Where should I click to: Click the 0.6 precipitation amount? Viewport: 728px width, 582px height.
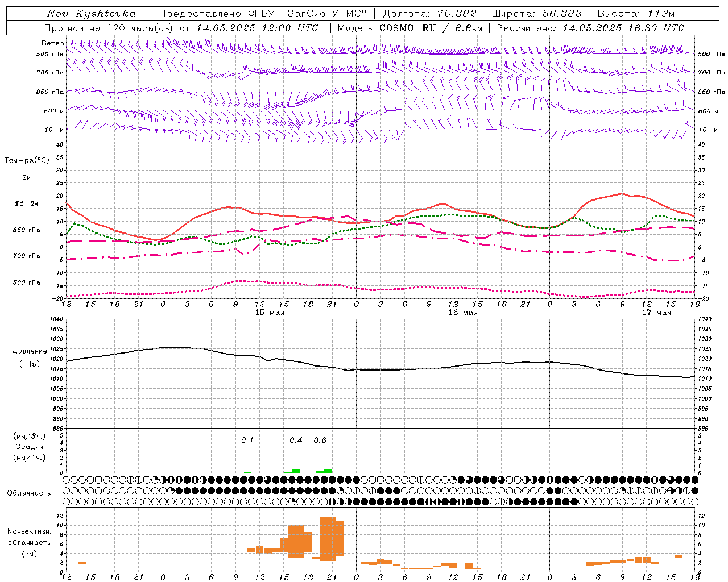tap(320, 440)
